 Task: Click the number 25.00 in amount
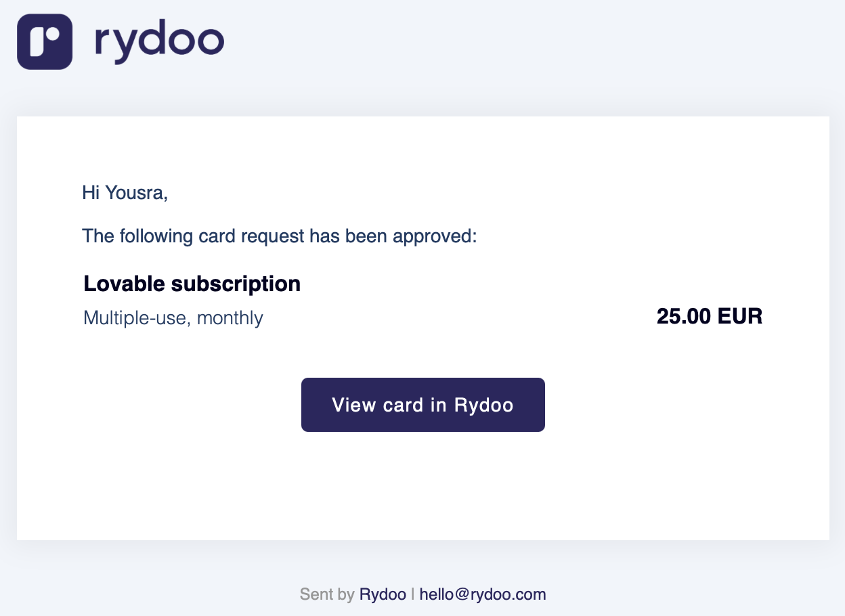[684, 316]
